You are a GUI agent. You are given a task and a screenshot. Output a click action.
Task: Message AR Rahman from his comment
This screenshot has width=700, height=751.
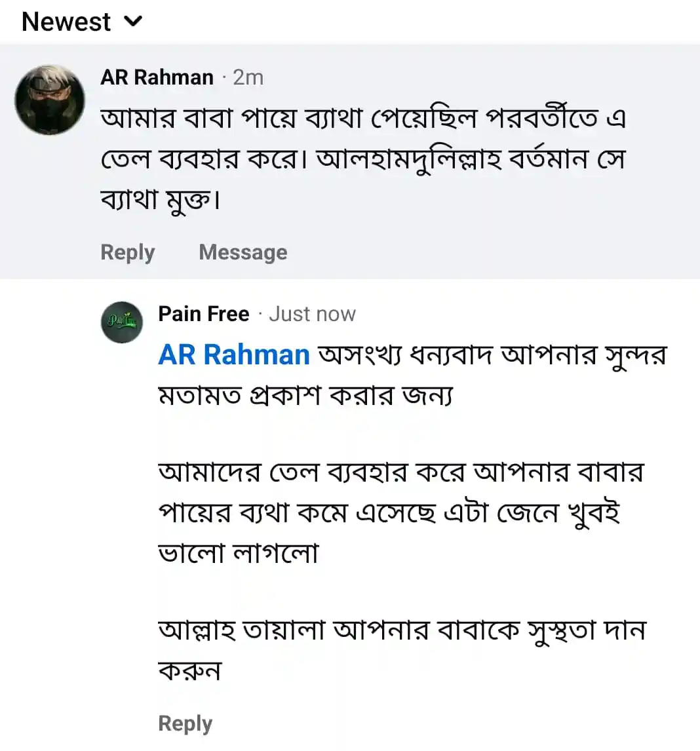243,252
